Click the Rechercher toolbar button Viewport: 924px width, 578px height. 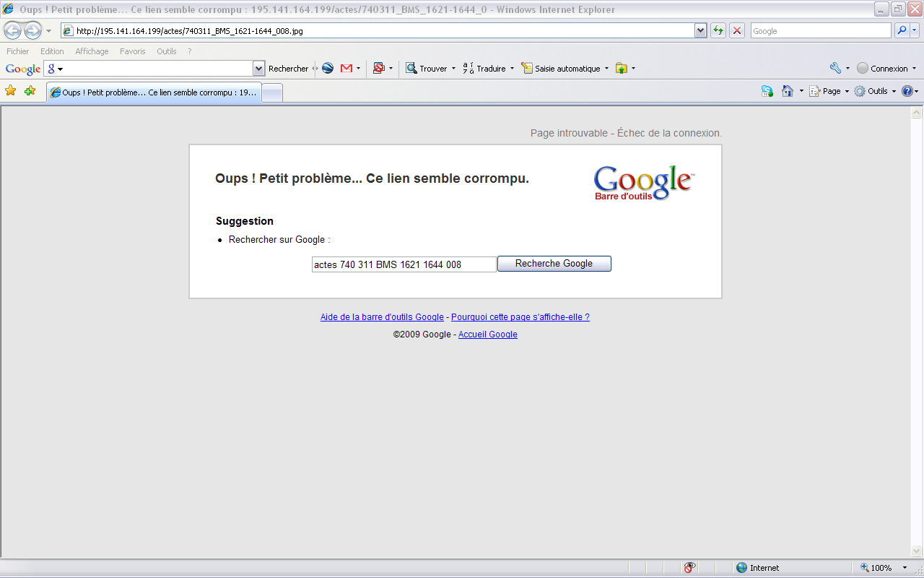coord(288,69)
